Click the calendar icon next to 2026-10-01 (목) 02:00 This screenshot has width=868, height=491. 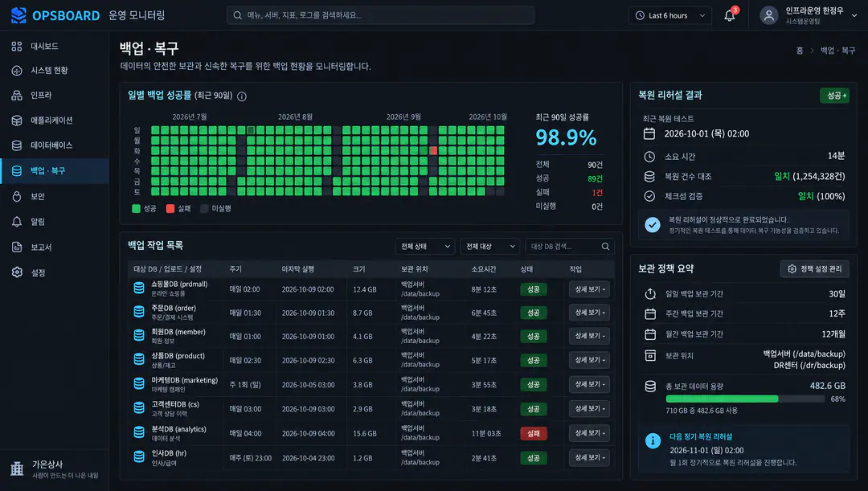click(x=649, y=133)
